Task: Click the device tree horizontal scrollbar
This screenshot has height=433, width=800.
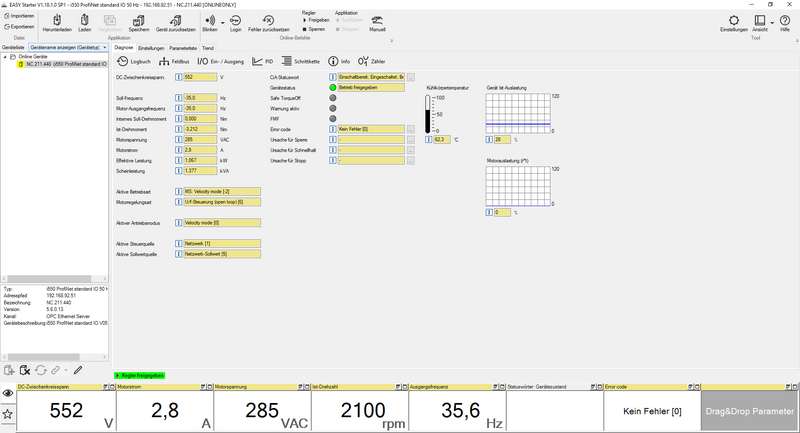Action: point(54,278)
